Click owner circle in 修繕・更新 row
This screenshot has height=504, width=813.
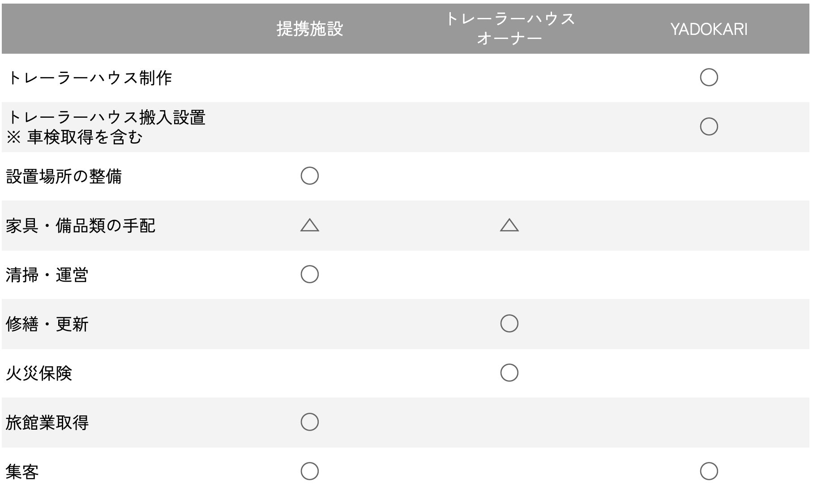click(x=509, y=324)
